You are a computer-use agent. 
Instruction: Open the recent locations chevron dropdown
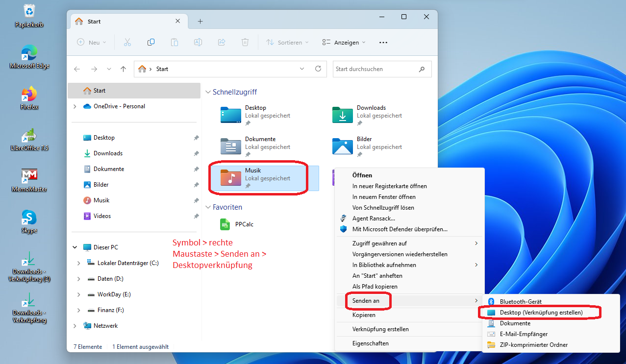[109, 69]
